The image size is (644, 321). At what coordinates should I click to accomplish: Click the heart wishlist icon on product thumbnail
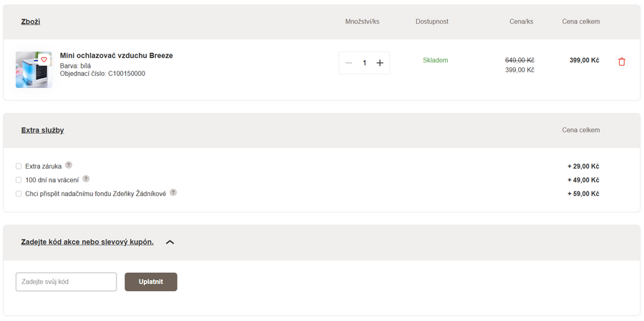pos(44,59)
